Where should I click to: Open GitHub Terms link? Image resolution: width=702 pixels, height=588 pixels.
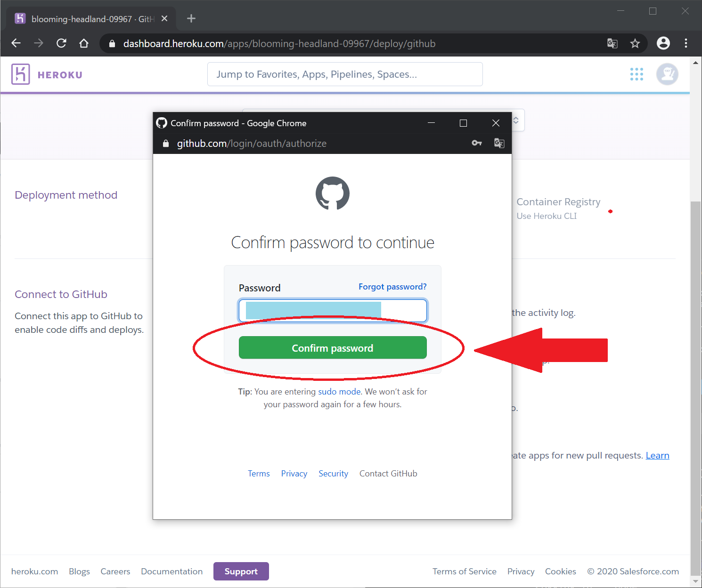[x=259, y=474]
